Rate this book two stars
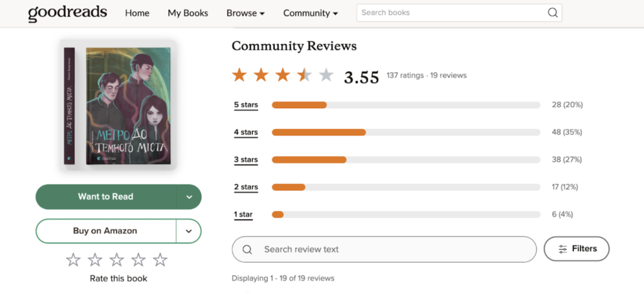The width and height of the screenshot is (644, 294). click(x=95, y=259)
